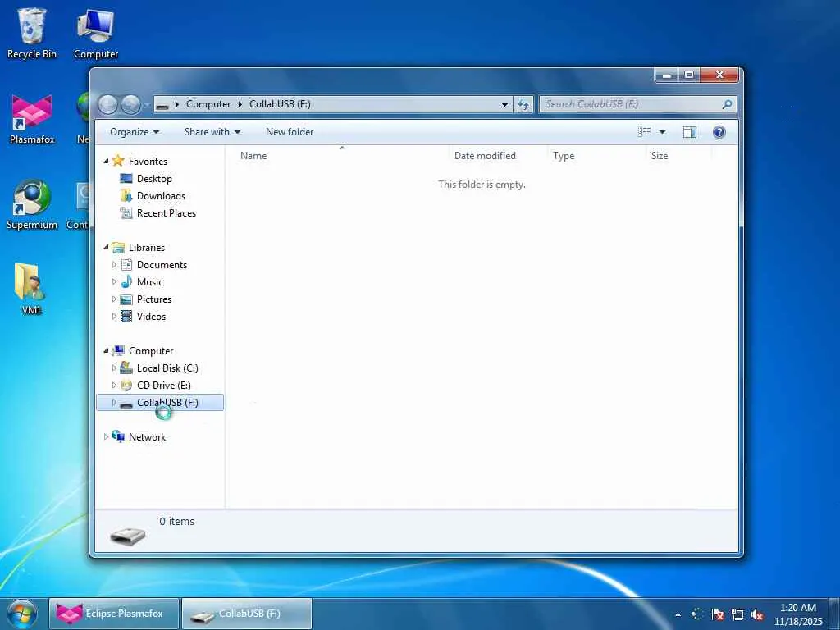Open the address bar history dropdown
This screenshot has height=630, width=840.
504,104
